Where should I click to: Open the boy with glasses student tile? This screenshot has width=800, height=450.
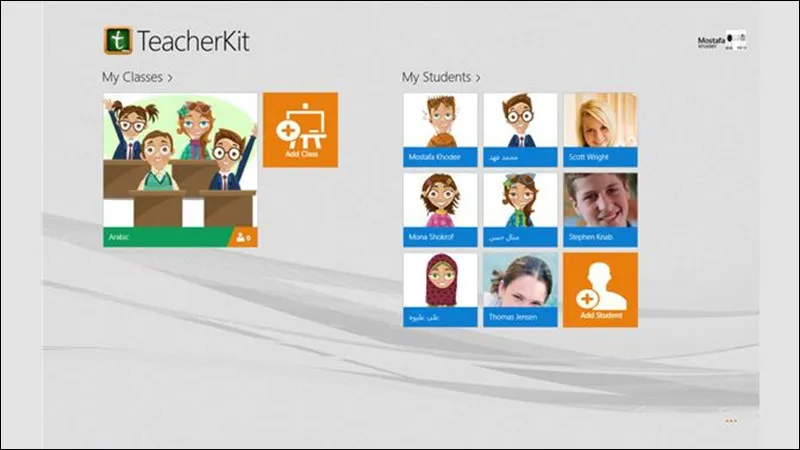click(x=520, y=130)
